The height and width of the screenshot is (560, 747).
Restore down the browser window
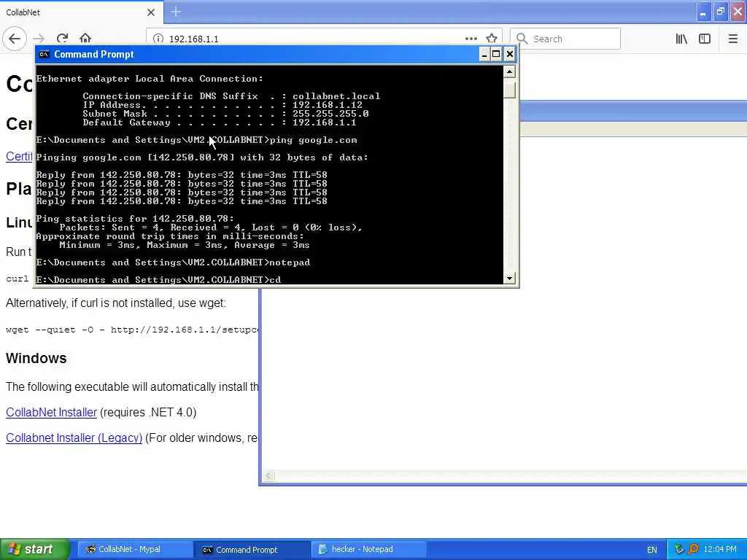[720, 12]
